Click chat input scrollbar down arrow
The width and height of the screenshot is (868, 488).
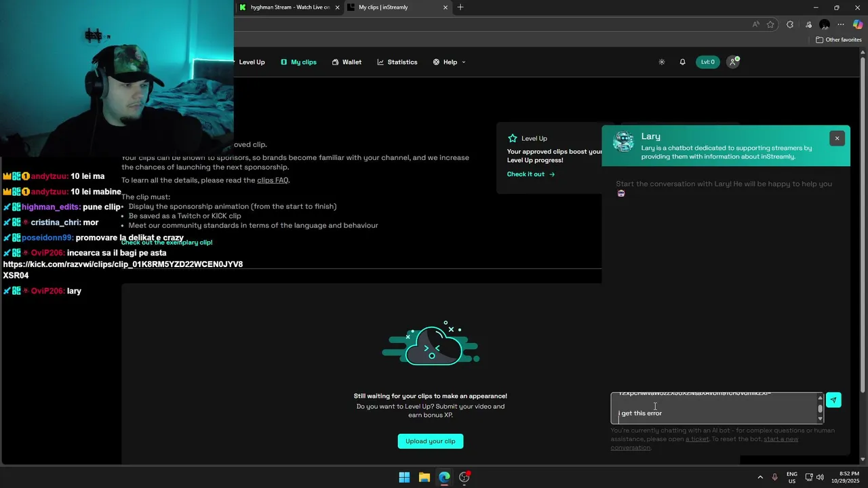point(820,419)
